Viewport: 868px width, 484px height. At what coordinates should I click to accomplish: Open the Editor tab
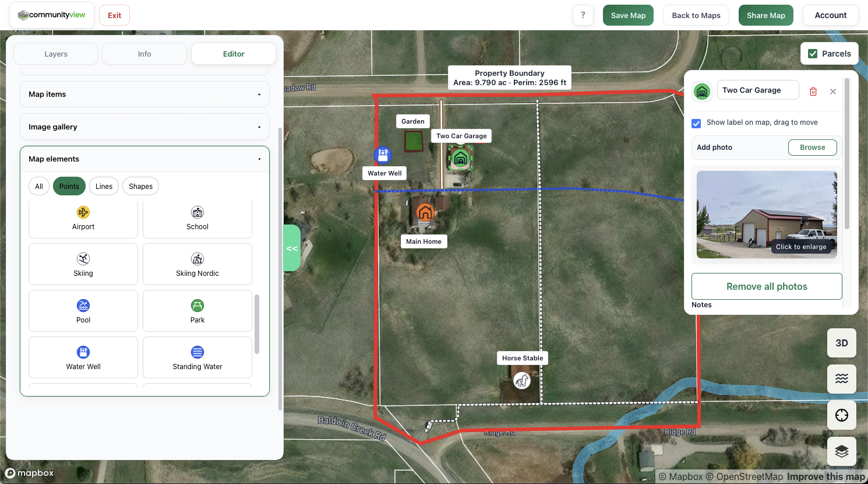[234, 54]
